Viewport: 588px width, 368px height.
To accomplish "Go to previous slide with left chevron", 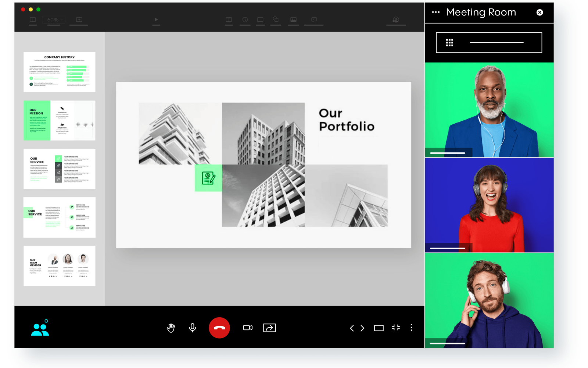I will pyautogui.click(x=352, y=328).
